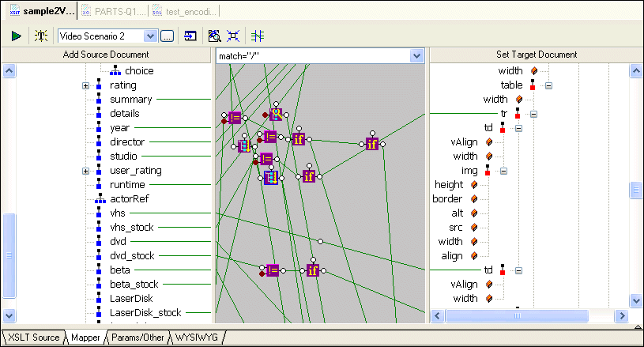This screenshot has width=644, height=347.
Task: Collapse the img node in target tree
Action: click(503, 171)
